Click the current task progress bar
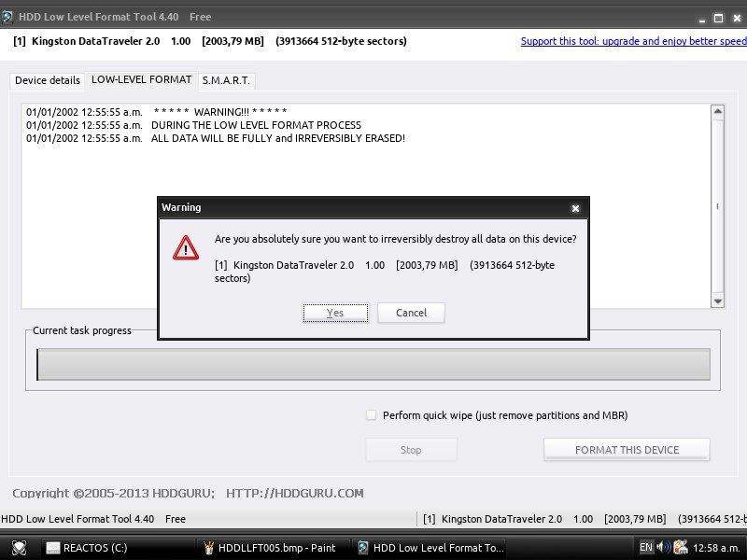This screenshot has width=747, height=560. (373, 364)
